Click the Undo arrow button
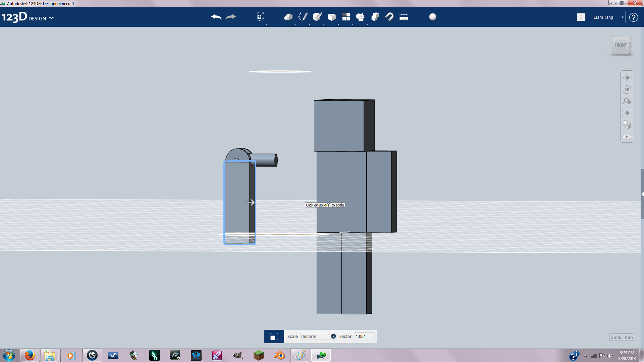Screen dimensions: 644x362 [216, 17]
